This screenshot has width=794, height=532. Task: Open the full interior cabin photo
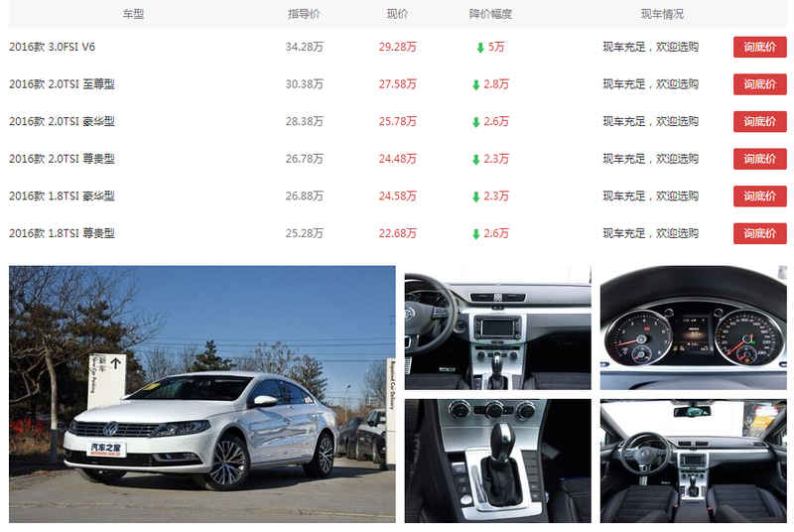[x=693, y=461]
